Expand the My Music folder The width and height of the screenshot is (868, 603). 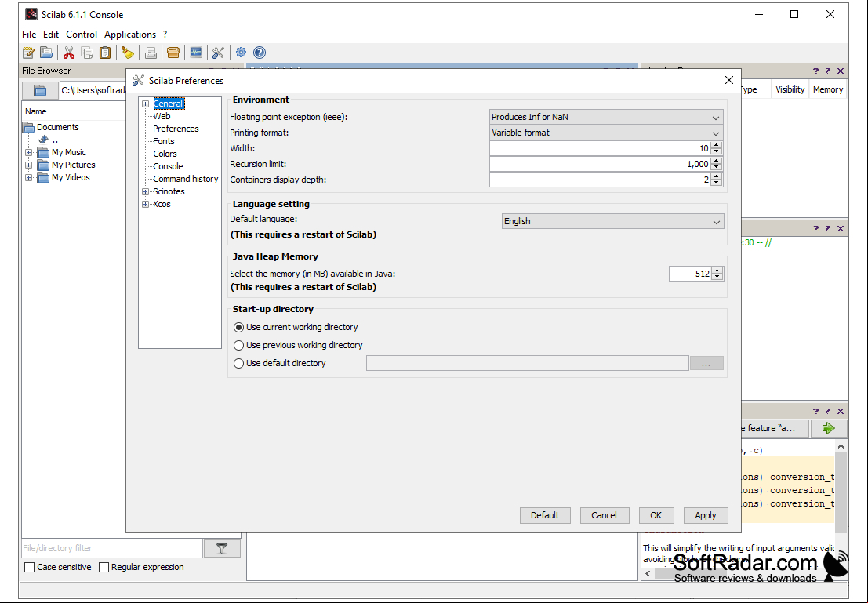[x=28, y=152]
